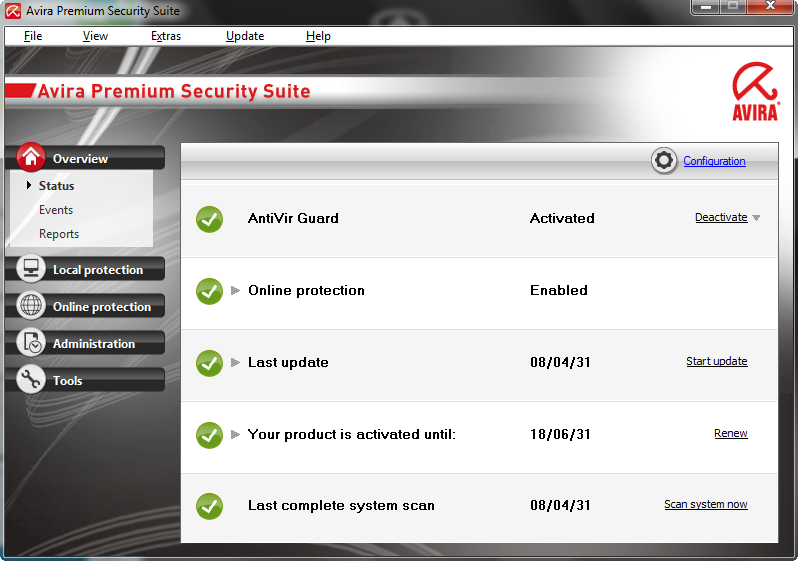Click the product activation green checkmark icon
The image size is (798, 561).
coord(209,435)
